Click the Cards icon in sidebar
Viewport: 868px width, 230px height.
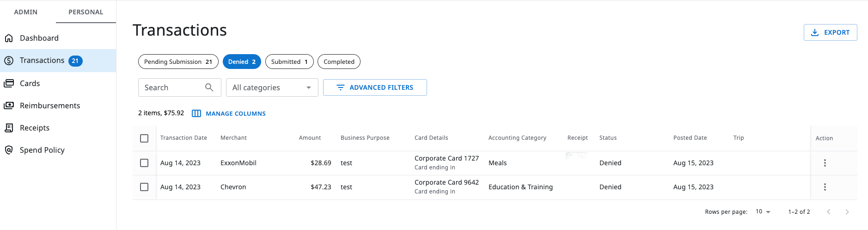click(x=9, y=83)
